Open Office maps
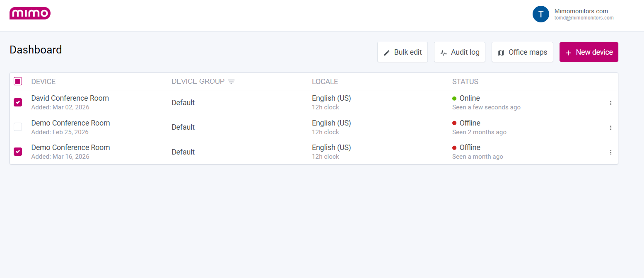This screenshot has width=644, height=278. click(x=522, y=52)
